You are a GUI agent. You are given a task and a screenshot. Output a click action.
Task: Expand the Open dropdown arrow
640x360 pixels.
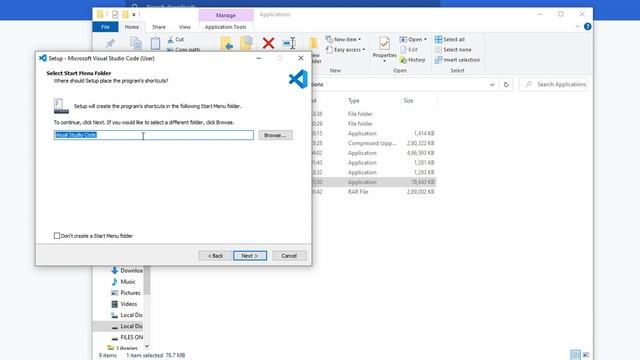[425, 40]
